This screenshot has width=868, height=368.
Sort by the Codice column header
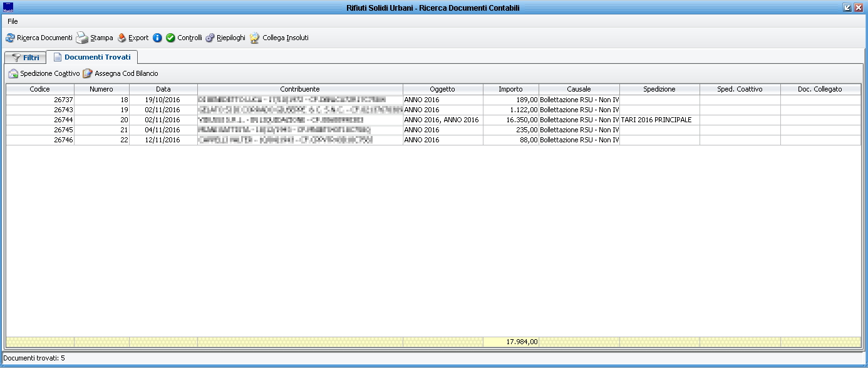[39, 90]
